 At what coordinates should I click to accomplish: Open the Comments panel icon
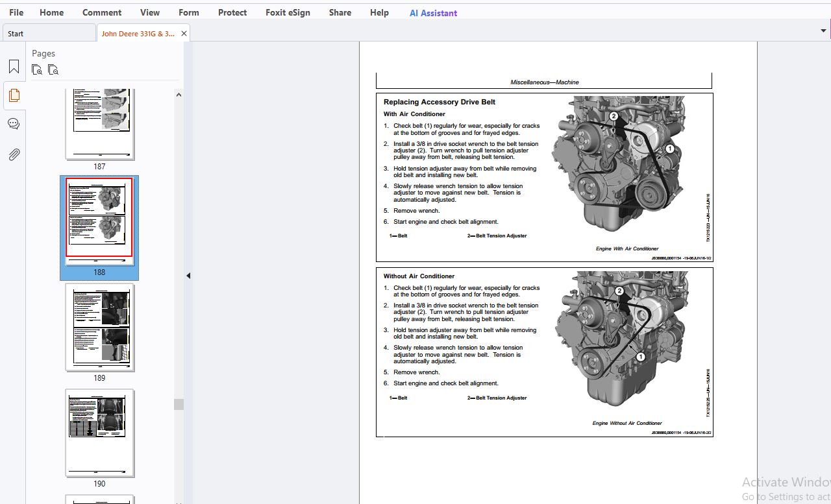click(x=14, y=124)
